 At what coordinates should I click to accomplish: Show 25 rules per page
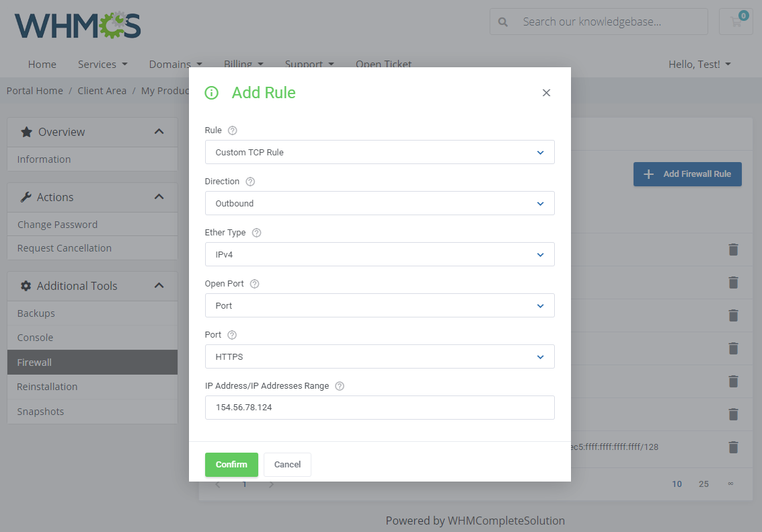703,484
